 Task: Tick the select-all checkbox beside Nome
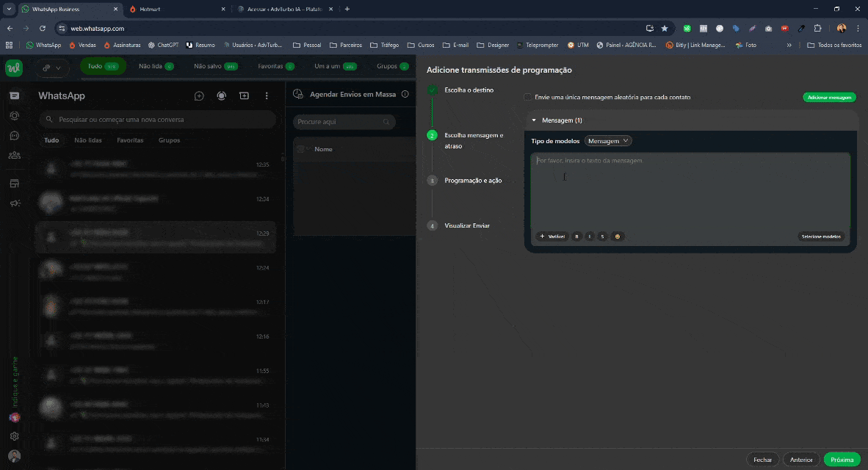300,149
